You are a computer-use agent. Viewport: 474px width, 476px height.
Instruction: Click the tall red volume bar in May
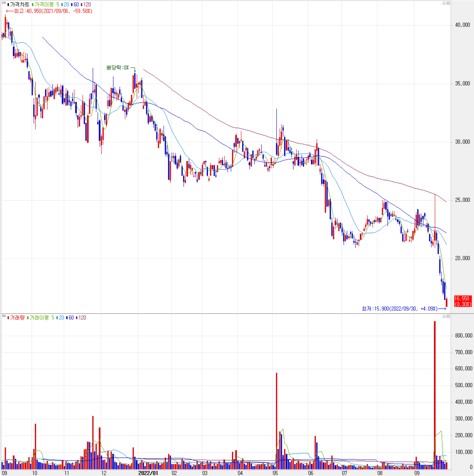point(277,421)
